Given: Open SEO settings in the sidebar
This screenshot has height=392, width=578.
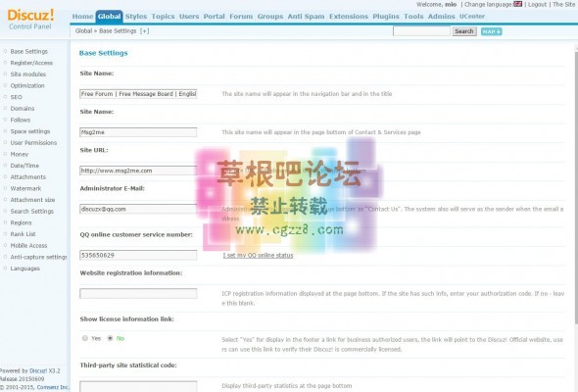Looking at the screenshot, I should pyautogui.click(x=17, y=97).
